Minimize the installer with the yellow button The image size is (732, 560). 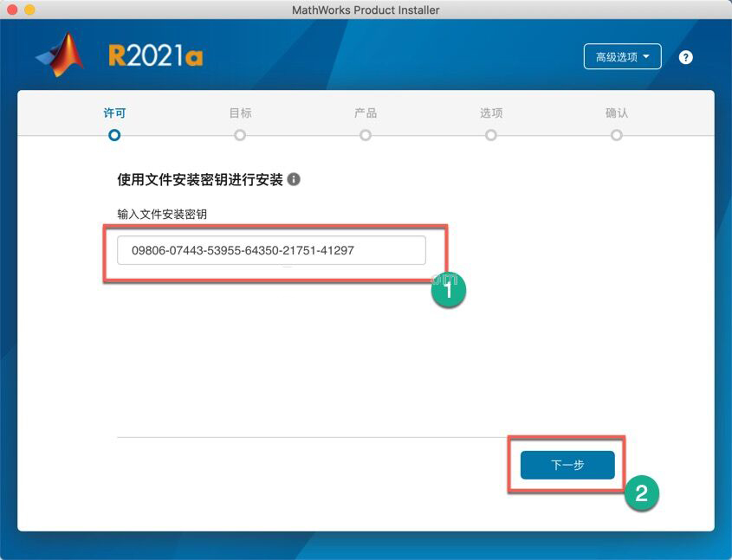29,10
